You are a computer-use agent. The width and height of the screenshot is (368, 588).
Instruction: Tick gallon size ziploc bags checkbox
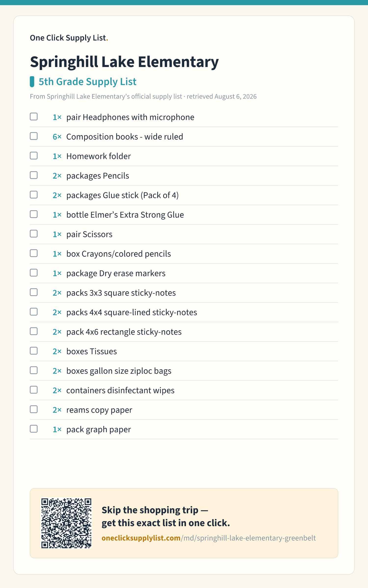click(34, 370)
